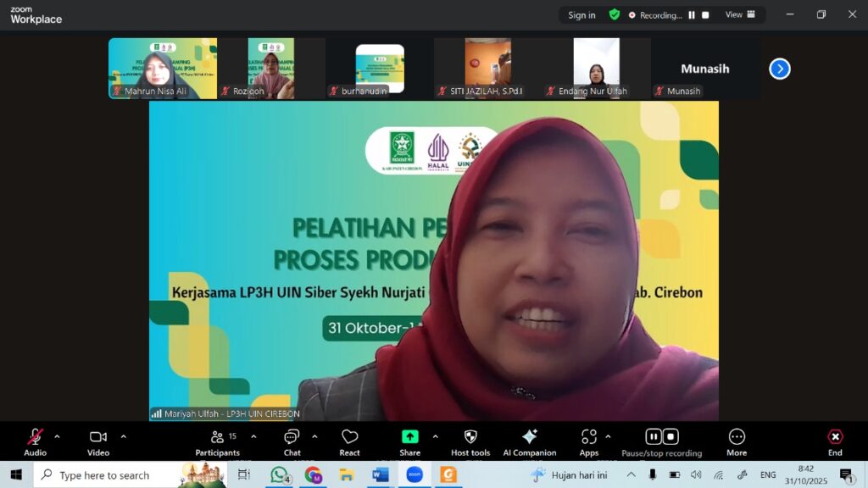
Task: Click the React heart icon
Action: pos(349,439)
